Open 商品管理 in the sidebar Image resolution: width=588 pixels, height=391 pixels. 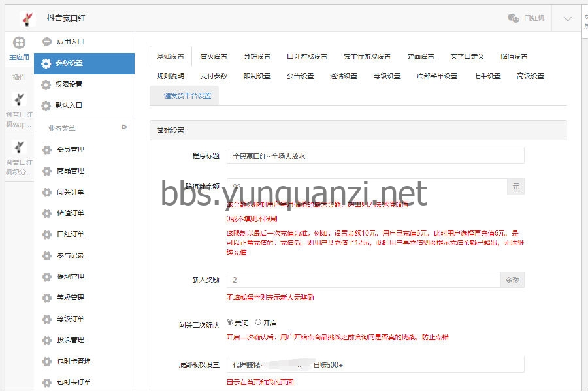(71, 171)
